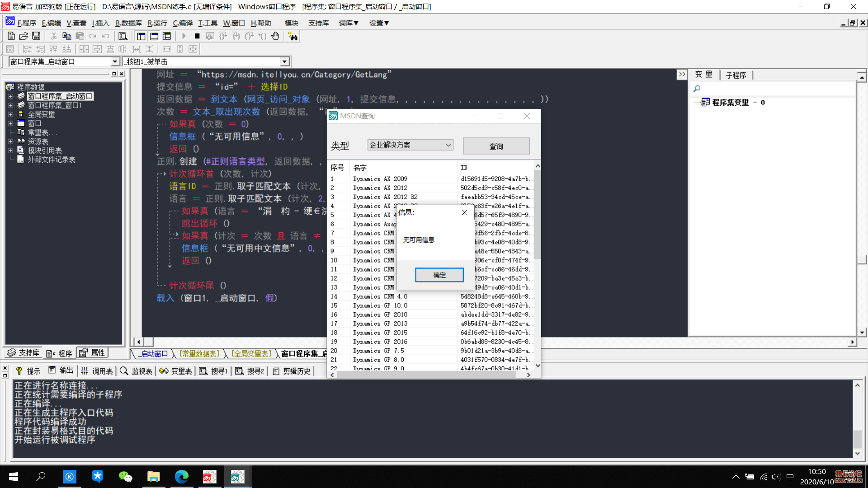Image resolution: width=868 pixels, height=488 pixels.
Task: Click the Copy toolbar icon
Action: [67, 36]
